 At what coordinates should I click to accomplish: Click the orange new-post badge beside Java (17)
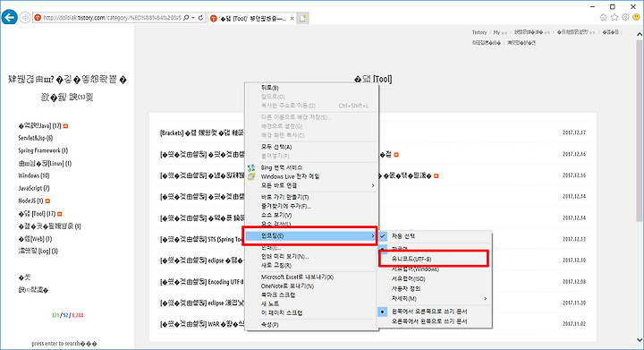pyautogui.click(x=65, y=126)
